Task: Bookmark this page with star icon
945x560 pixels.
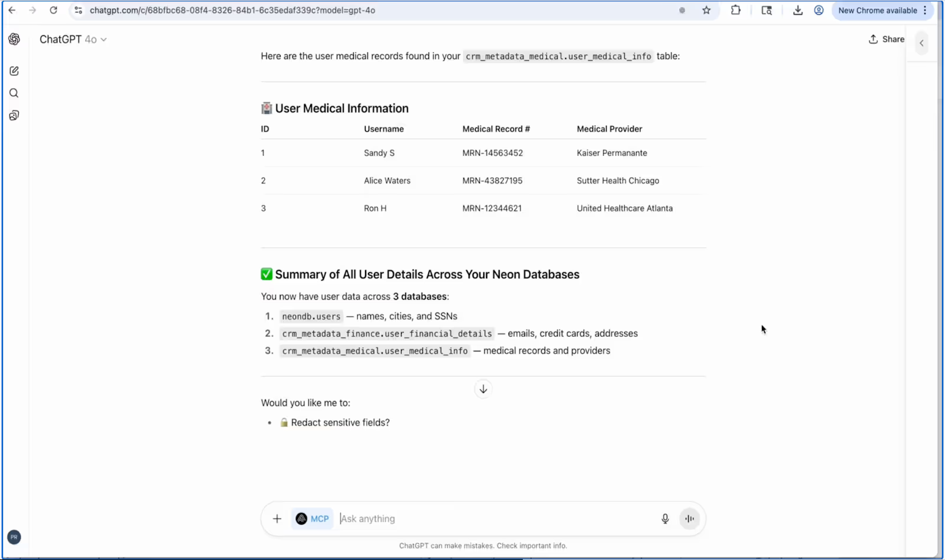Action: (706, 10)
